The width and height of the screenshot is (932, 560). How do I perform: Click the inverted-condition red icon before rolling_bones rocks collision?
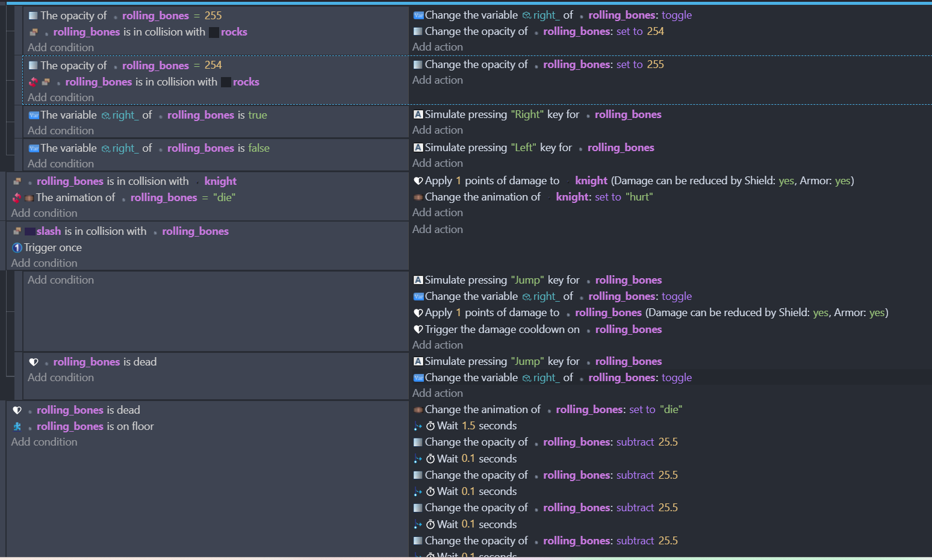pos(33,82)
